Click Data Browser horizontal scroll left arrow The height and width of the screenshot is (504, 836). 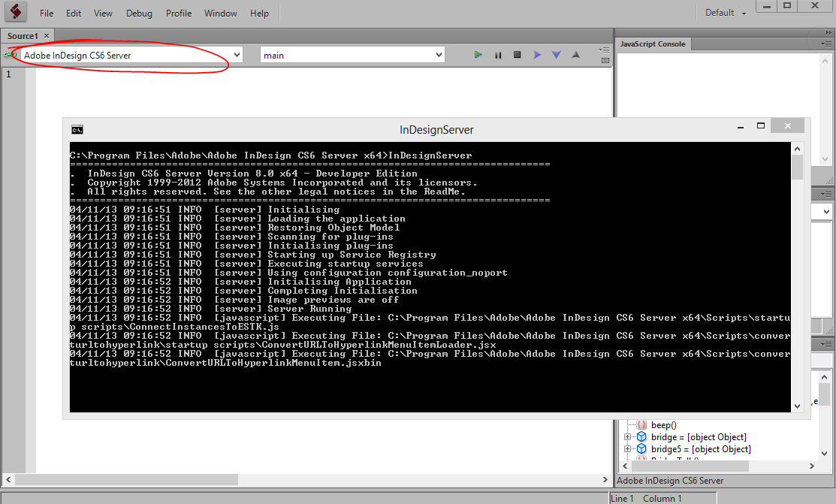(x=625, y=466)
